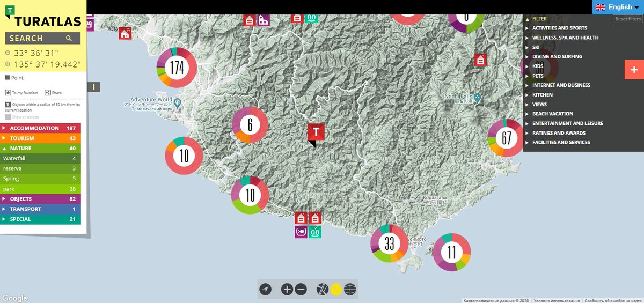Select the yellow terrain map style icon
The width and height of the screenshot is (644, 303).
[336, 290]
